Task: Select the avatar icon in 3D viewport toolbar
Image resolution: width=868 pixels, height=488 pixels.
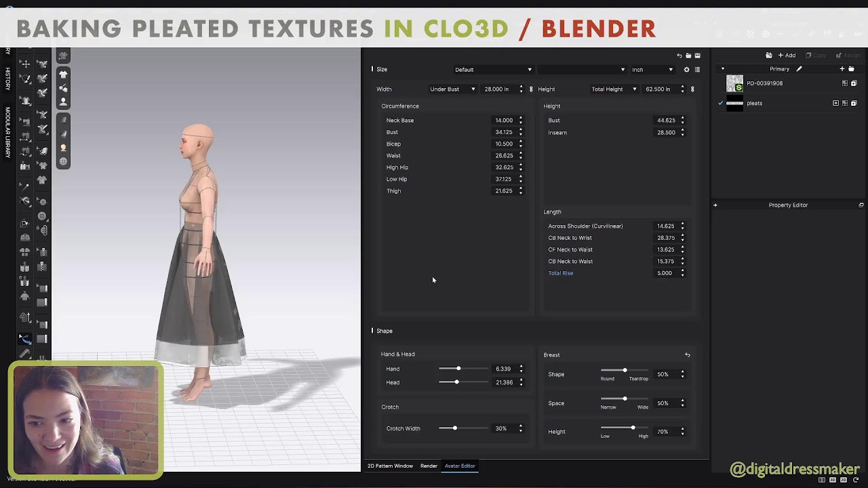Action: click(x=63, y=102)
